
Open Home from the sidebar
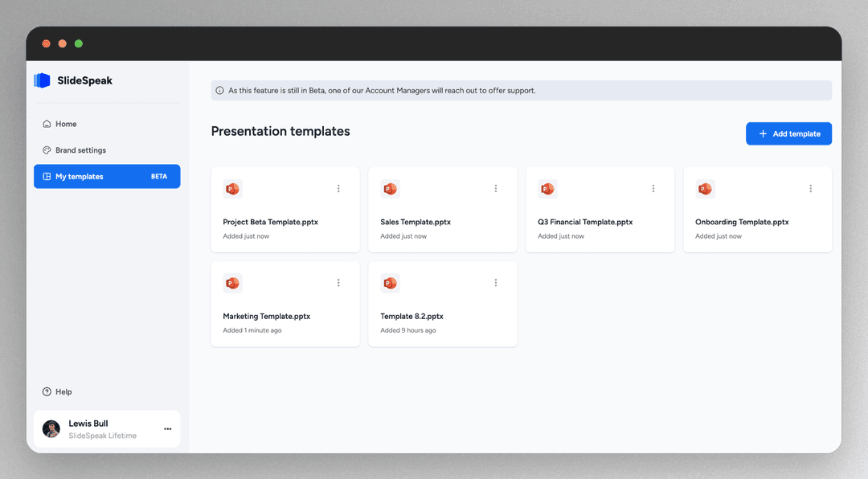point(66,124)
